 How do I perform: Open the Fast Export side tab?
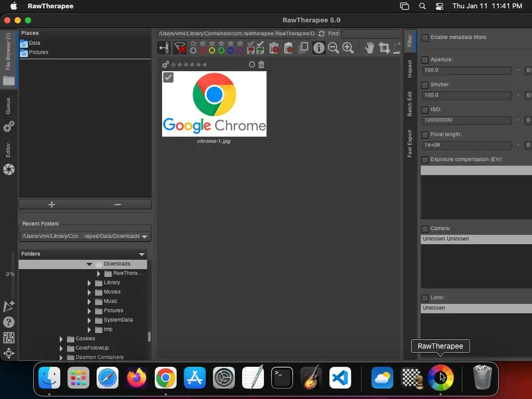410,143
